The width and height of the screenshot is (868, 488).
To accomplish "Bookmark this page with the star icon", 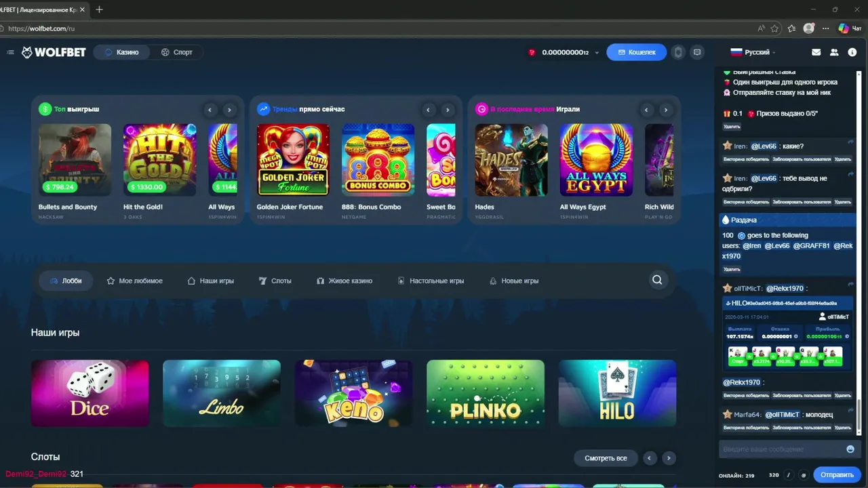I will (x=774, y=28).
